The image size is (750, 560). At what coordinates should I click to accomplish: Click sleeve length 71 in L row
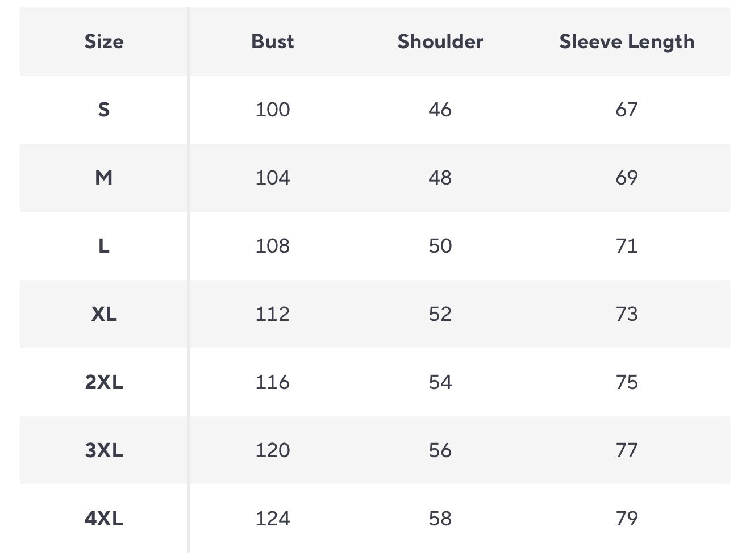(x=627, y=246)
